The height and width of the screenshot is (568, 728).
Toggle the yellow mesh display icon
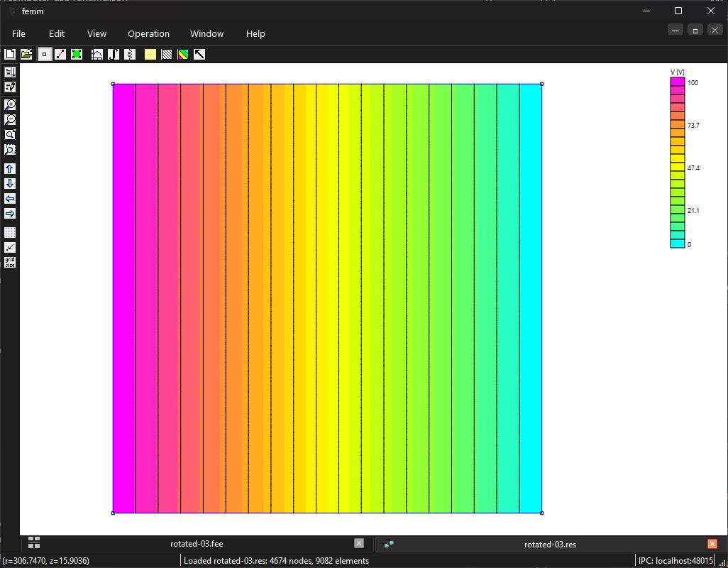[150, 55]
